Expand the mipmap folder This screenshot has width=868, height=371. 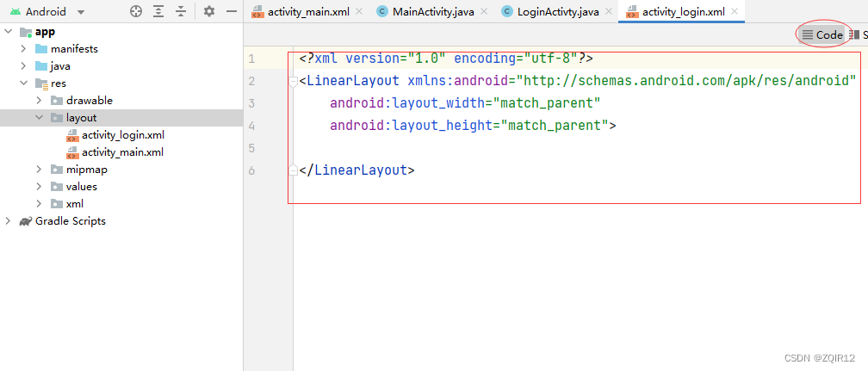tap(39, 169)
